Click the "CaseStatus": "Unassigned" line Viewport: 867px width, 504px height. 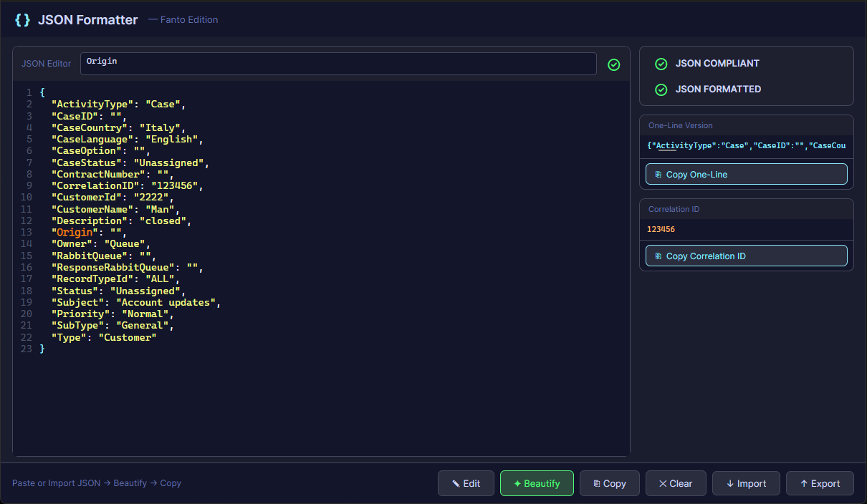pyautogui.click(x=130, y=163)
